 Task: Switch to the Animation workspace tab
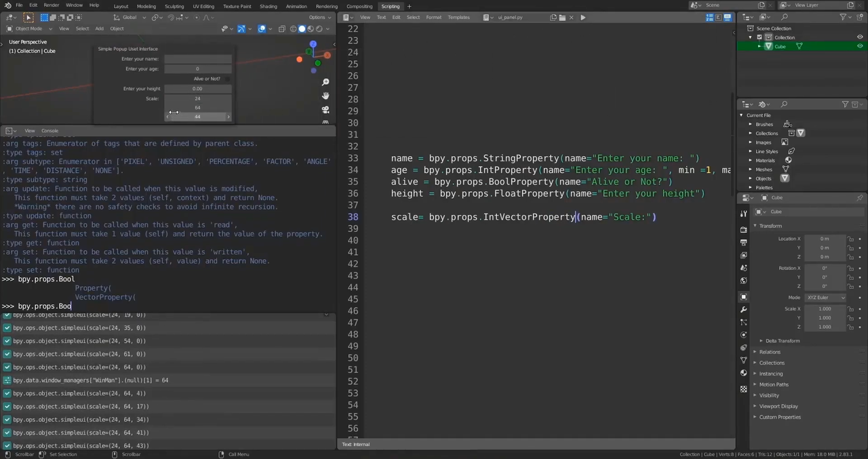click(296, 6)
